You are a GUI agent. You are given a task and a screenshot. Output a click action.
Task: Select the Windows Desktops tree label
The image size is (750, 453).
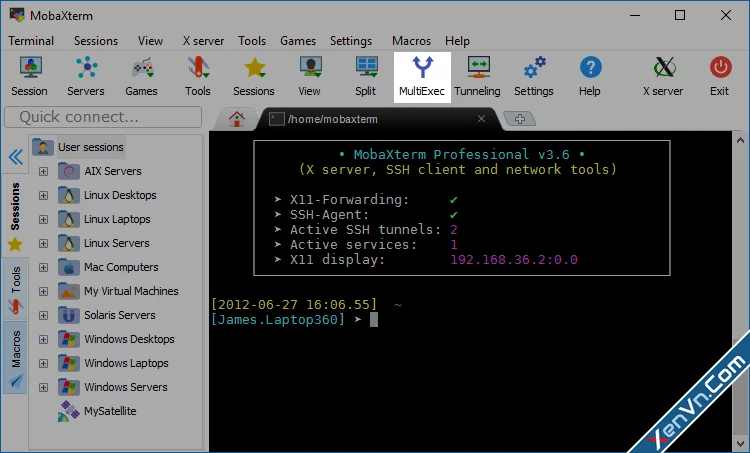pos(129,339)
